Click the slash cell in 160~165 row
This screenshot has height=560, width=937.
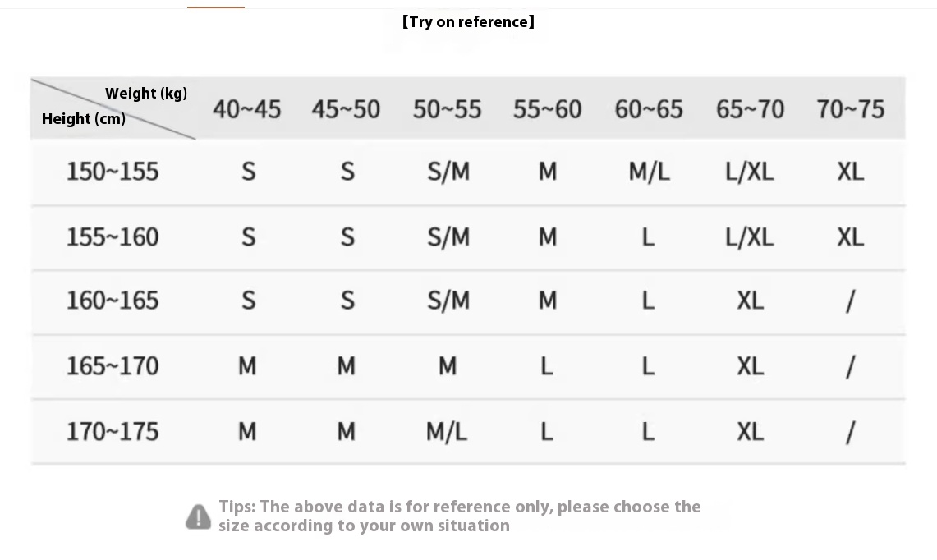pos(850,301)
